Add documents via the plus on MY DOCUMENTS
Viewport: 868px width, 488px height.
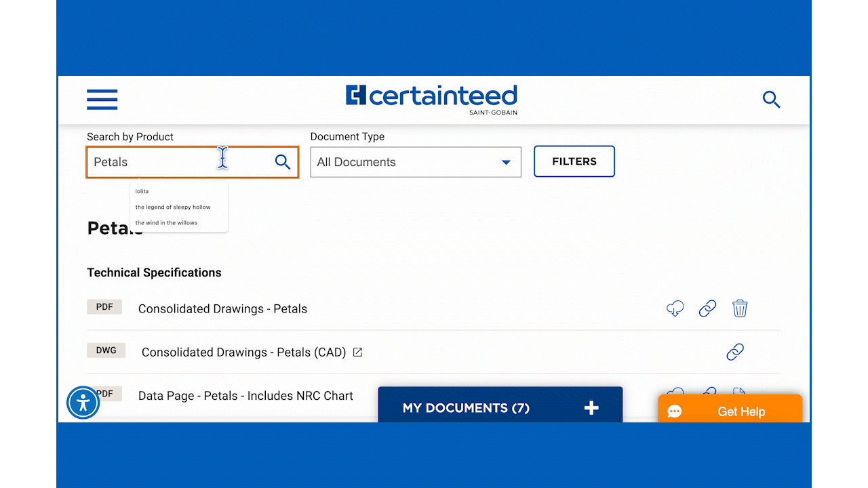[x=591, y=407]
